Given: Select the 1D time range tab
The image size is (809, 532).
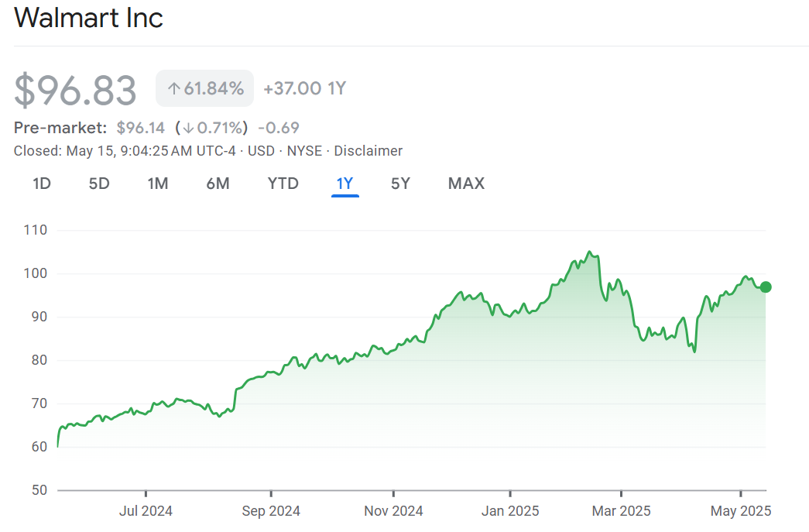Looking at the screenshot, I should [x=41, y=184].
